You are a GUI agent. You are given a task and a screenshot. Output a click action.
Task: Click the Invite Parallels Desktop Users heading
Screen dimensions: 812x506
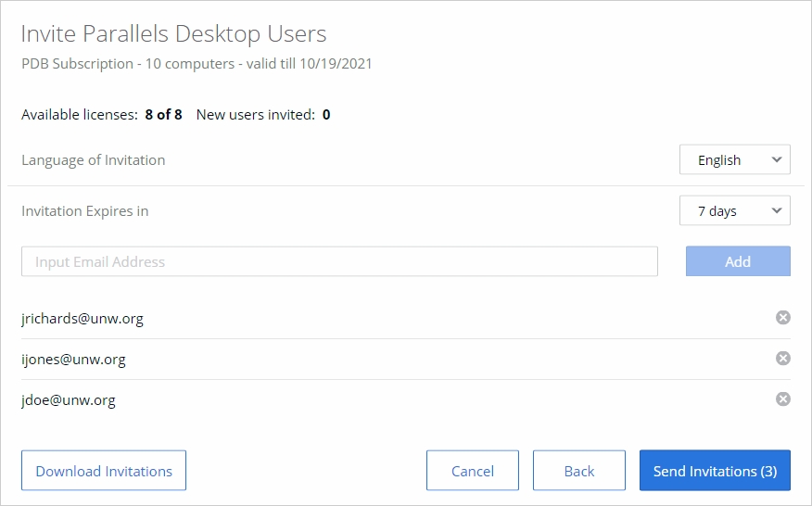(x=174, y=34)
